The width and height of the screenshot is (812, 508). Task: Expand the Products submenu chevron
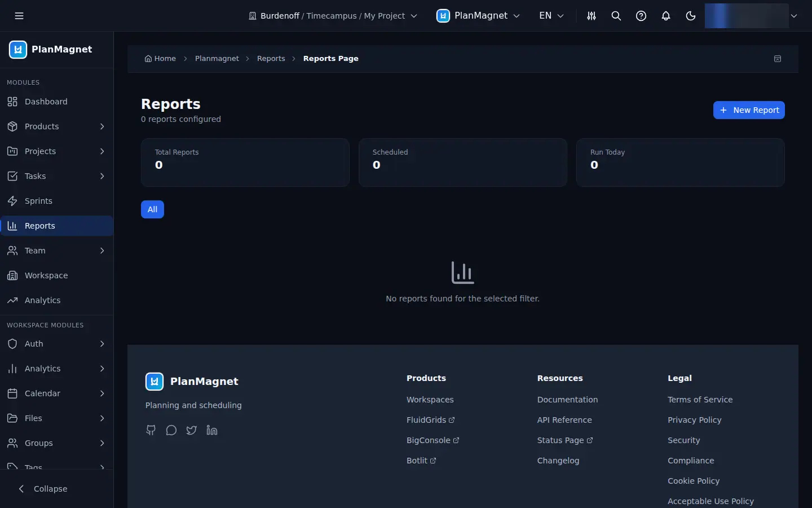[x=102, y=126]
